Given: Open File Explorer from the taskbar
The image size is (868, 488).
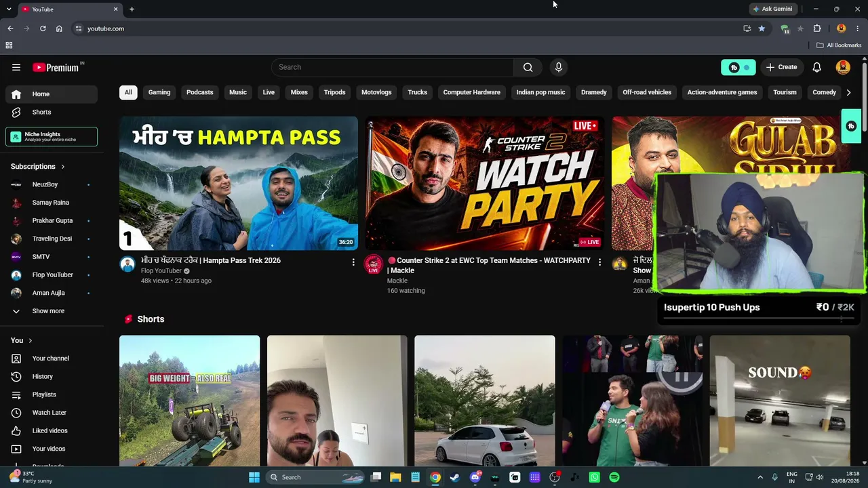Looking at the screenshot, I should (x=395, y=477).
